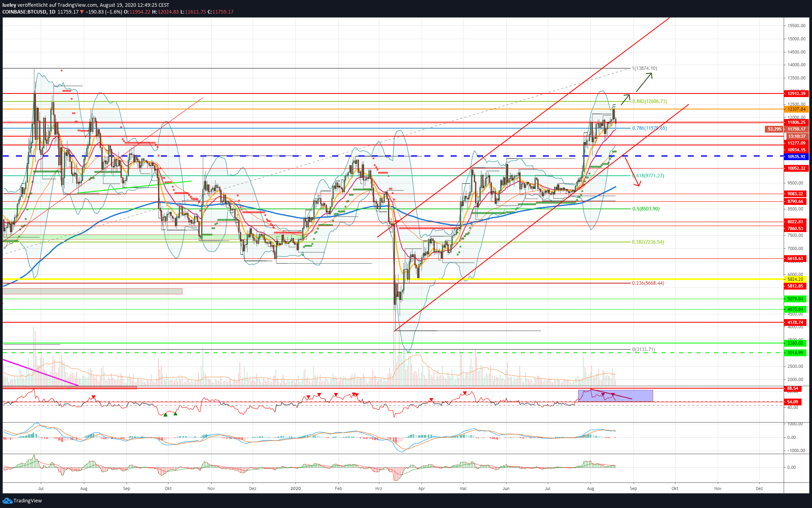Image resolution: width=812 pixels, height=508 pixels.
Task: Click the −1000.00 tick on MACD axis
Action: pos(795,450)
